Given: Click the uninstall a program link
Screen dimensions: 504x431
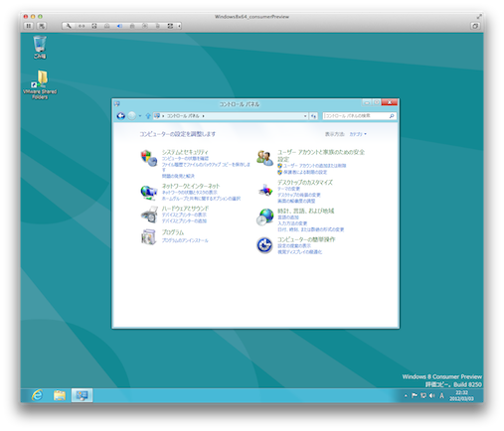Looking at the screenshot, I should coord(185,240).
